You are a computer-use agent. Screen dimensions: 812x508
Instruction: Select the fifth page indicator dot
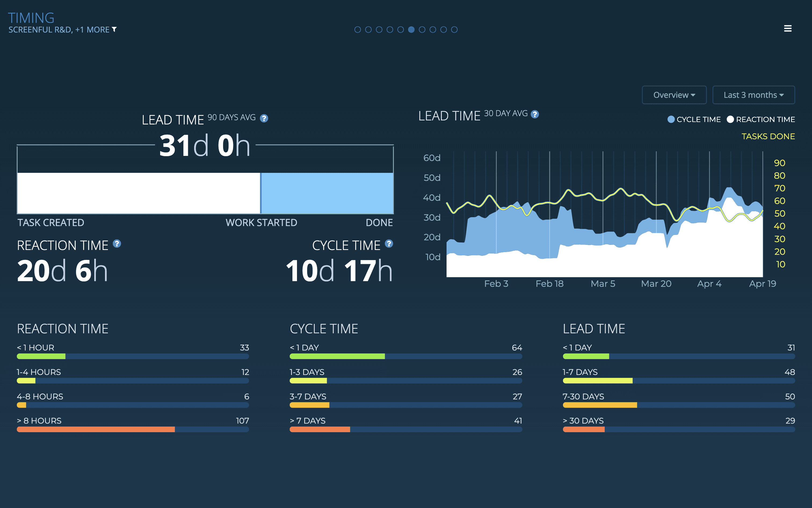(401, 30)
